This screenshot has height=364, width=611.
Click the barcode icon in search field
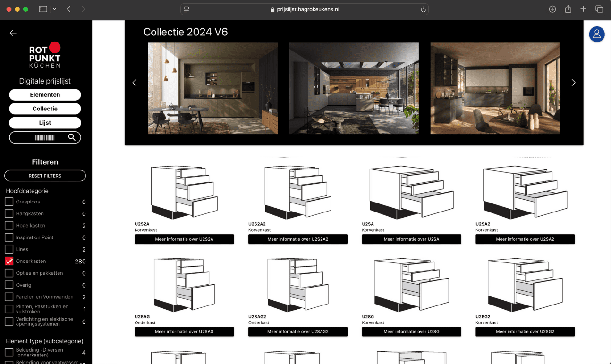coord(45,137)
